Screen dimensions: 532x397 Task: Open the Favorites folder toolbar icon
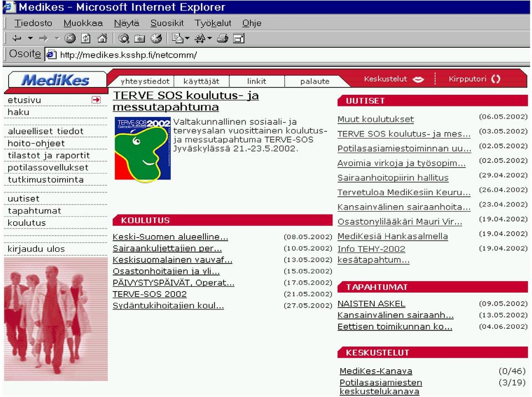click(140, 38)
